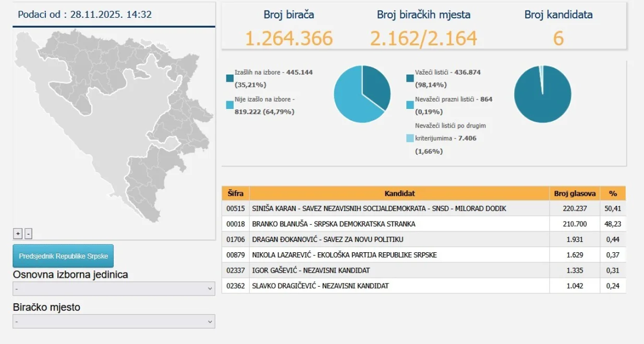Expand the Biračko mjesto dropdown

(114, 321)
